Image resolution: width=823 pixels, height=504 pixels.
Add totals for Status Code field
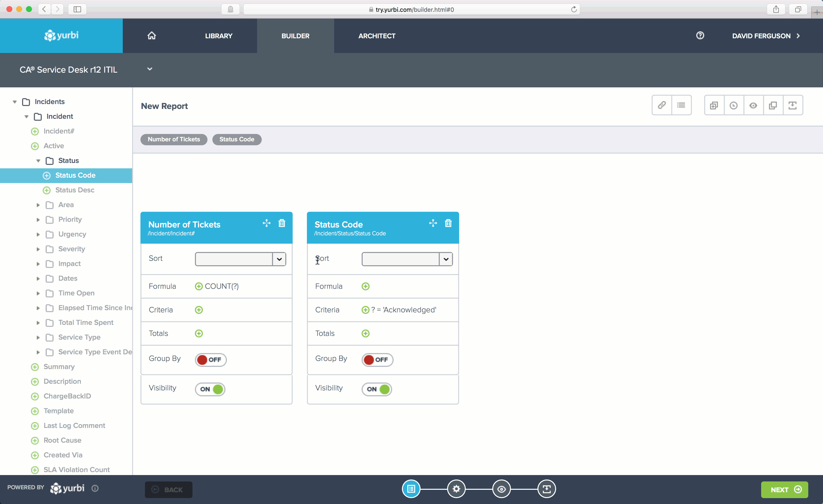(365, 333)
